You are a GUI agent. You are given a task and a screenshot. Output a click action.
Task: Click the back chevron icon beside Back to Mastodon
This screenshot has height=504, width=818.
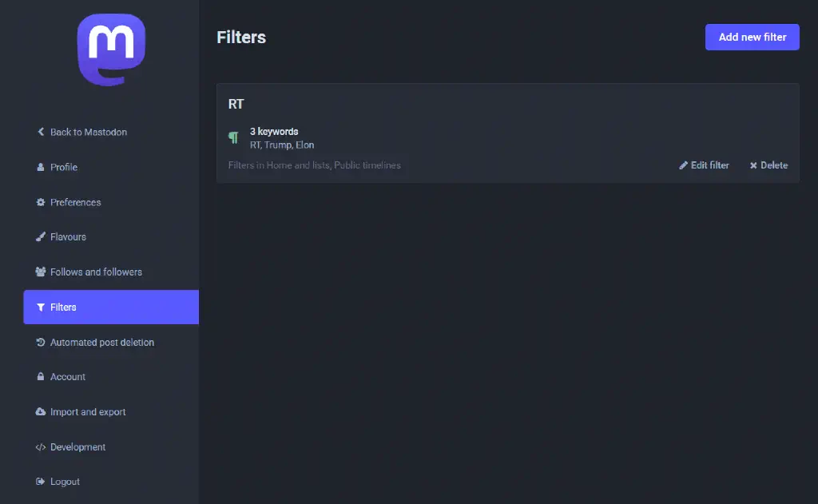41,132
